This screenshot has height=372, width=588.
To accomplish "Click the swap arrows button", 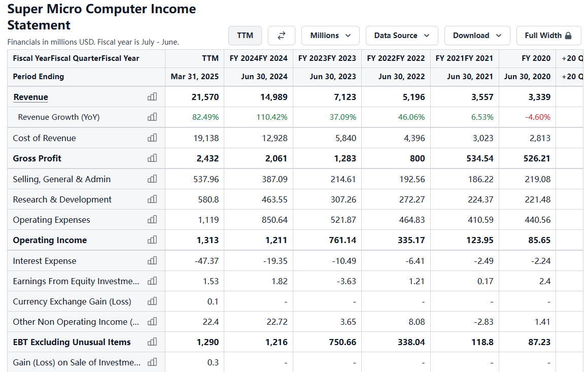I will coord(282,36).
